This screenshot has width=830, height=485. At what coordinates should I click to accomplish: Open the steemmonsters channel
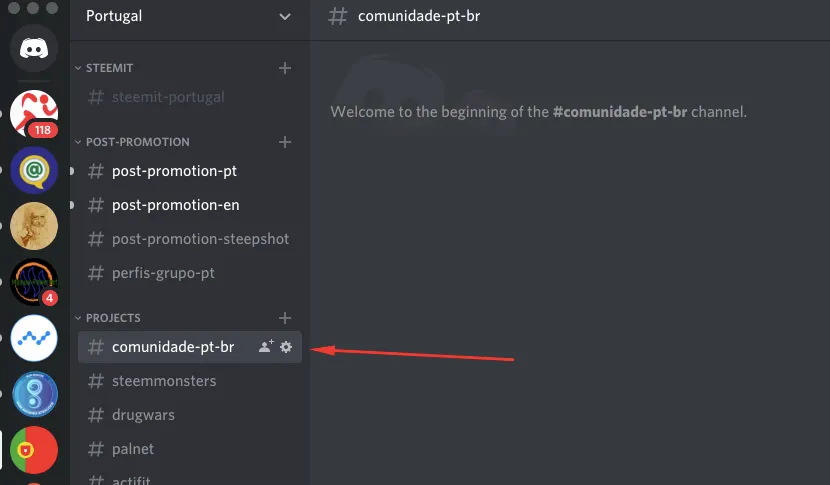tap(164, 381)
